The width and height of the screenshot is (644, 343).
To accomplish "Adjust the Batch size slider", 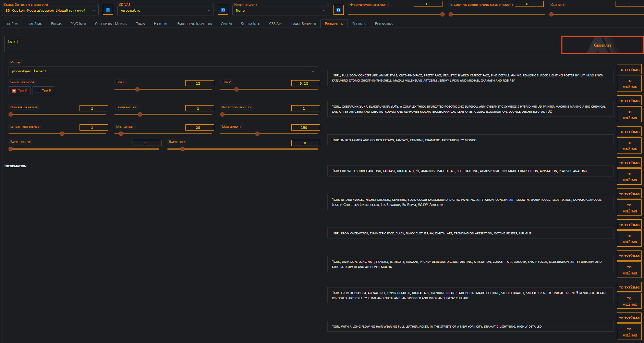I will pos(243,149).
